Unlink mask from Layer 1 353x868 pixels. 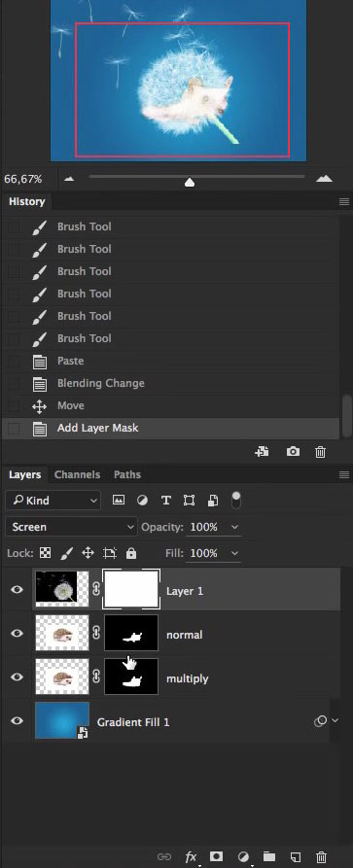point(96,590)
